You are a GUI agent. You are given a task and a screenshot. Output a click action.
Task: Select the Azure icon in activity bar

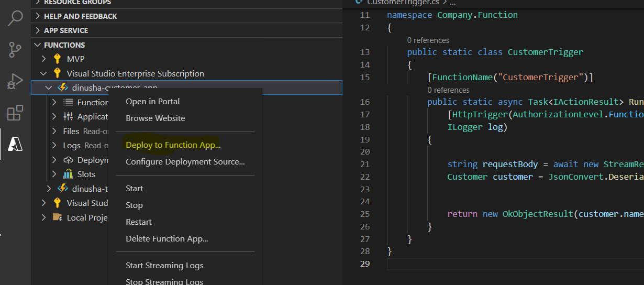point(15,144)
